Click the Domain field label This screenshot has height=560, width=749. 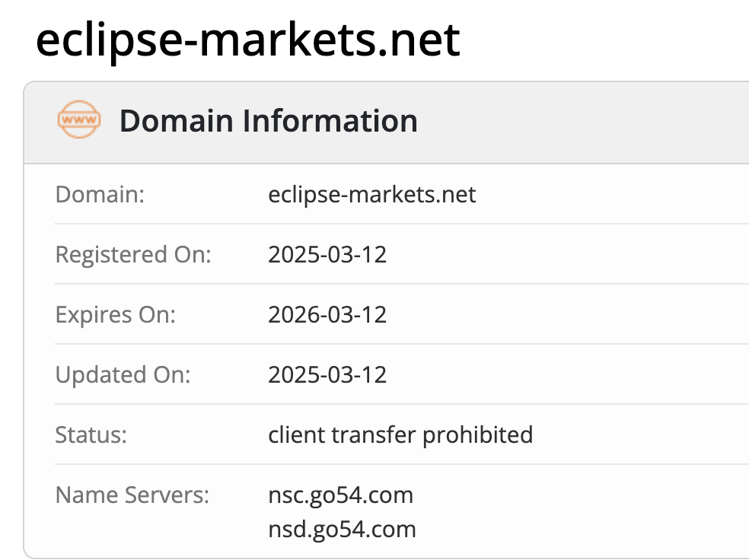click(x=100, y=194)
